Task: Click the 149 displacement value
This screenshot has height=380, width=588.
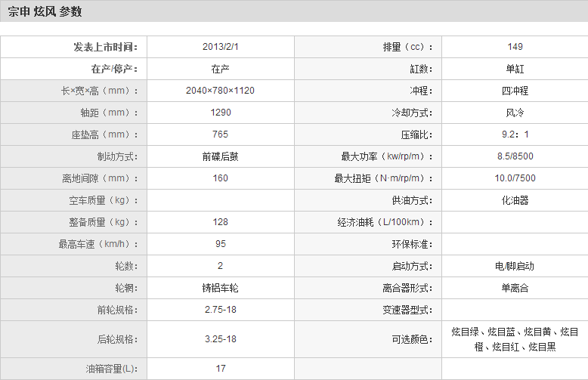Action: click(515, 47)
